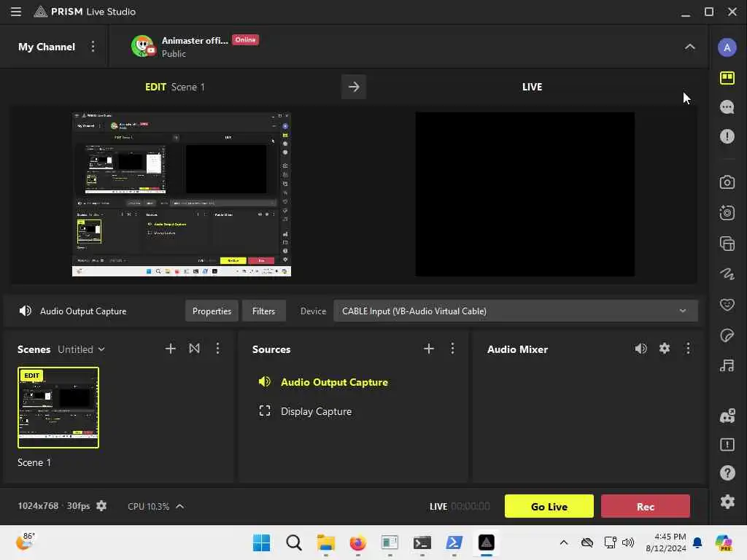The image size is (747, 560).
Task: Open My Channel three-dot menu
Action: click(93, 47)
